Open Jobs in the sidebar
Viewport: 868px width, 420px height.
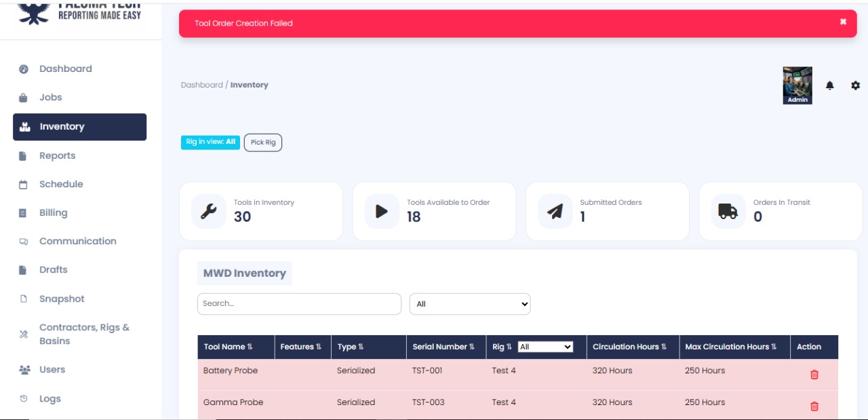(50, 98)
